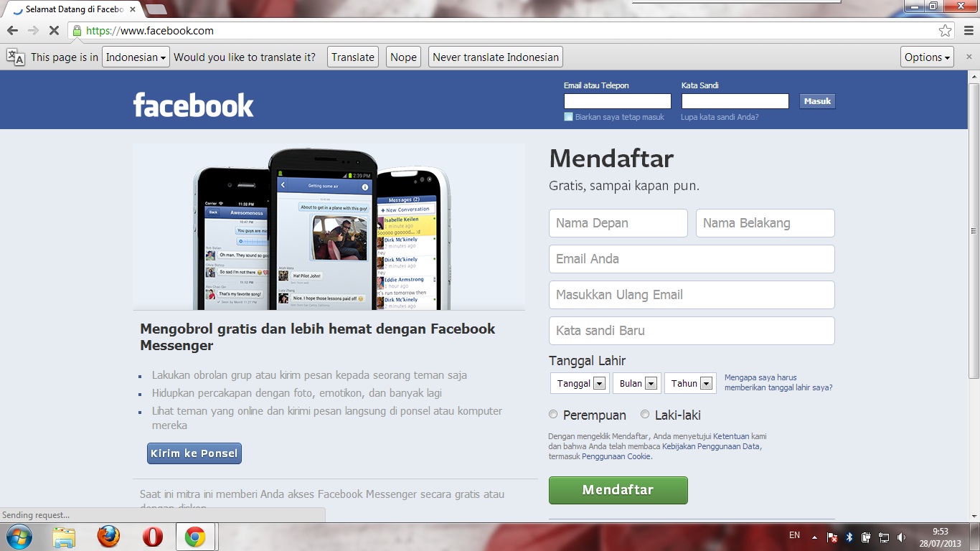Click the Facebook logo
The height and width of the screenshot is (551, 980).
194,104
